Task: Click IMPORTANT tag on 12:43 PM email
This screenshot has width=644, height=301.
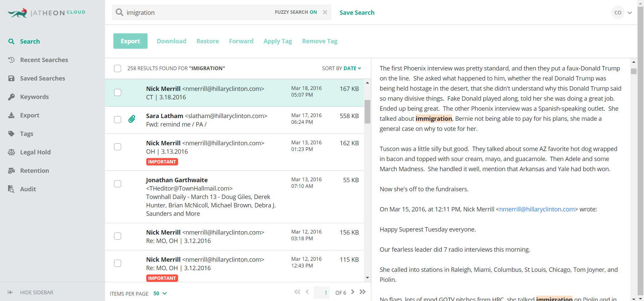Action: click(162, 278)
